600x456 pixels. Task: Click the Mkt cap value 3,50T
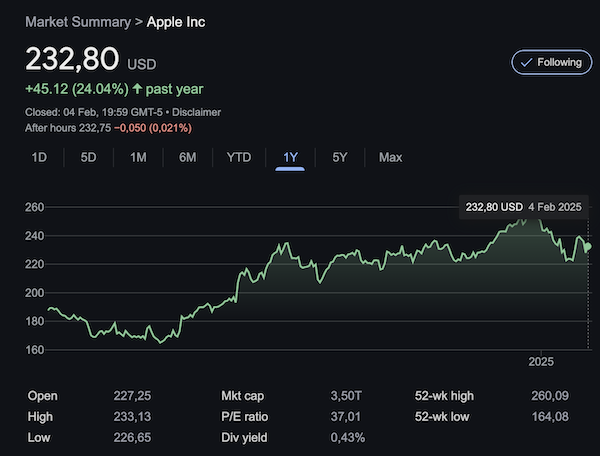pyautogui.click(x=346, y=396)
